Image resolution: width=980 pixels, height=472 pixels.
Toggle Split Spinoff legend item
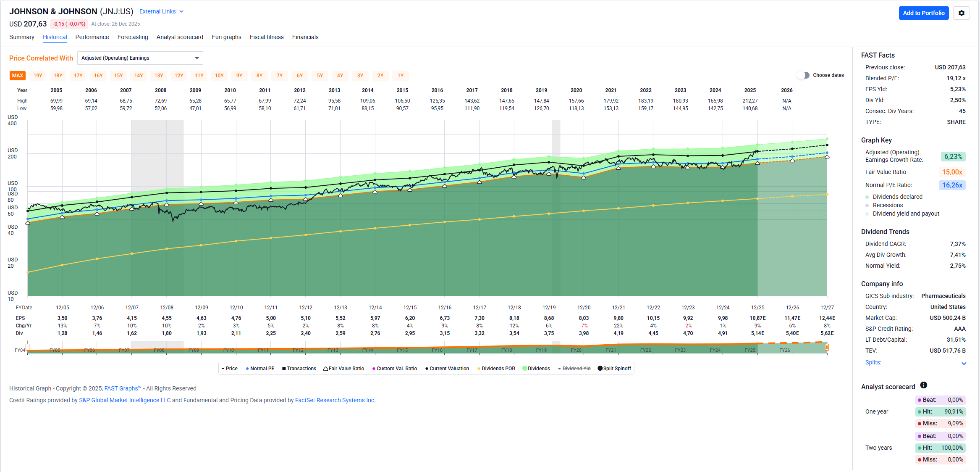point(614,369)
